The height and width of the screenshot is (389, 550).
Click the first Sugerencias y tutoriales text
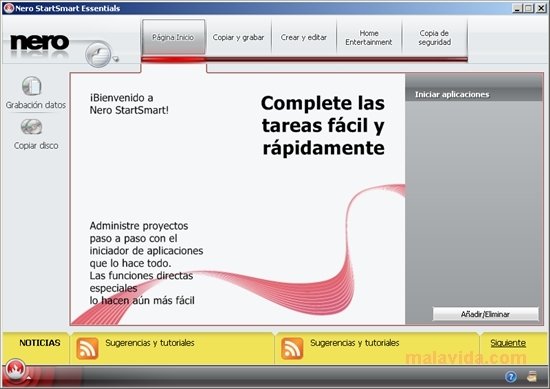pos(150,343)
